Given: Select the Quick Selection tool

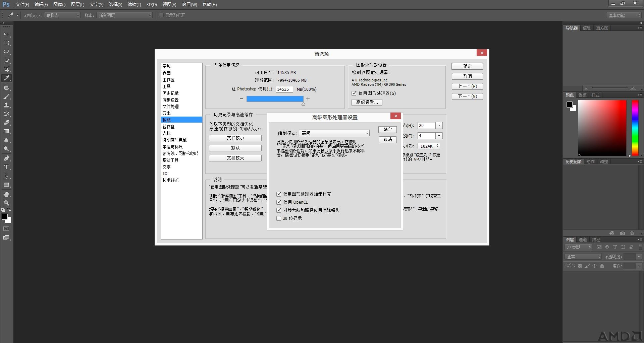Looking at the screenshot, I should pyautogui.click(x=6, y=61).
